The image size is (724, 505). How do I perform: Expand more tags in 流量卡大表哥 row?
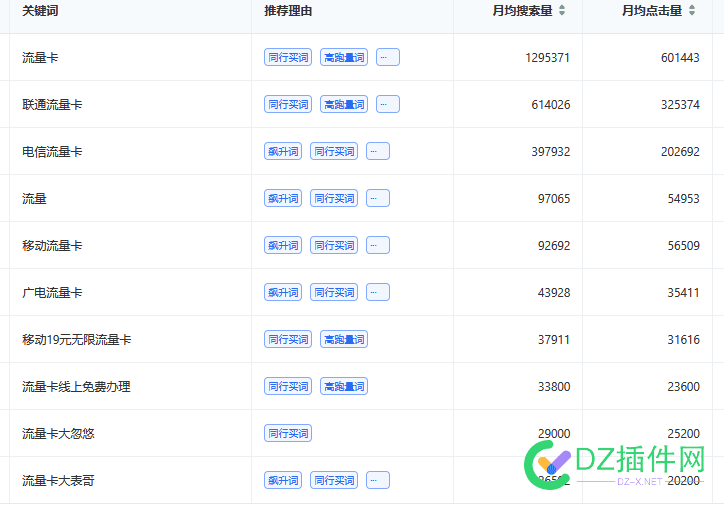[378, 480]
